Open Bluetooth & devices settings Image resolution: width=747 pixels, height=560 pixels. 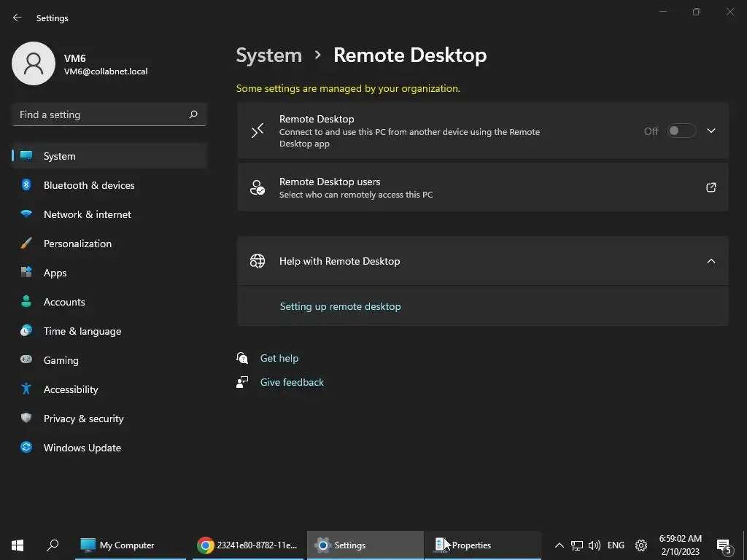tap(109, 185)
